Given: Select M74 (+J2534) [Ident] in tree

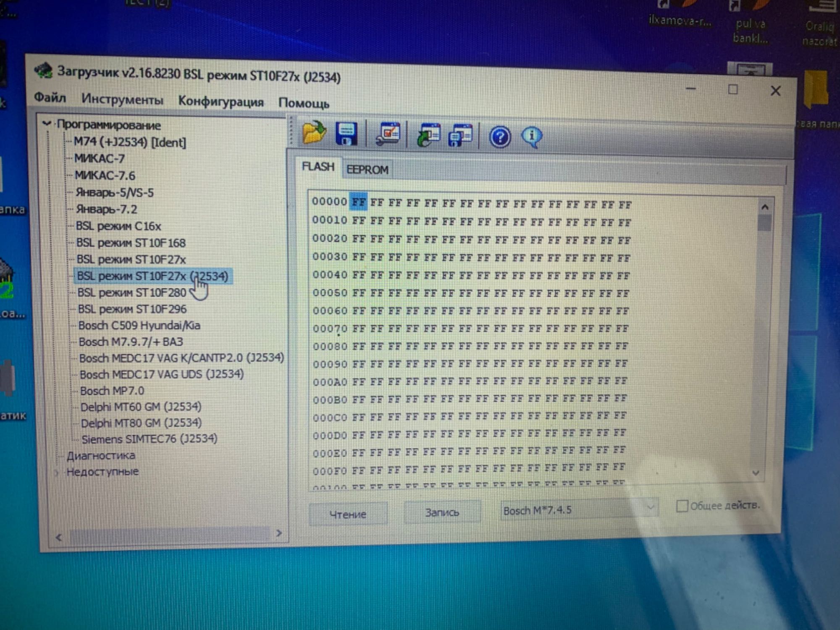Looking at the screenshot, I should click(130, 142).
